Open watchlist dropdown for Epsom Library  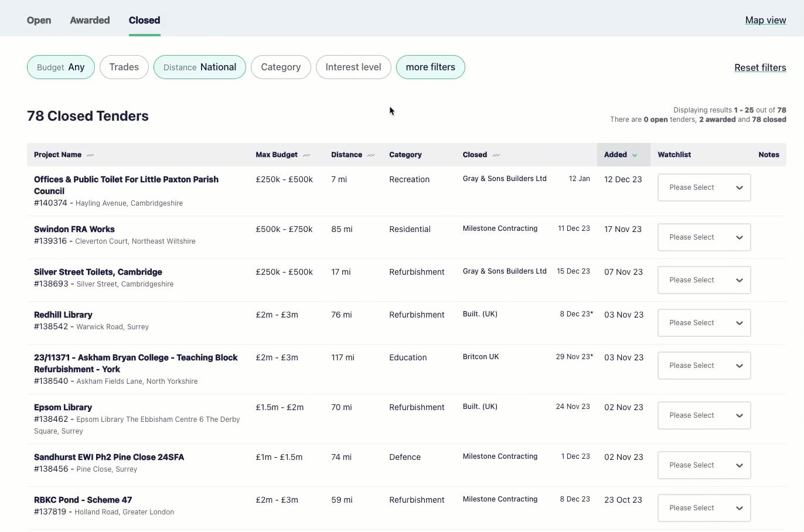(704, 415)
